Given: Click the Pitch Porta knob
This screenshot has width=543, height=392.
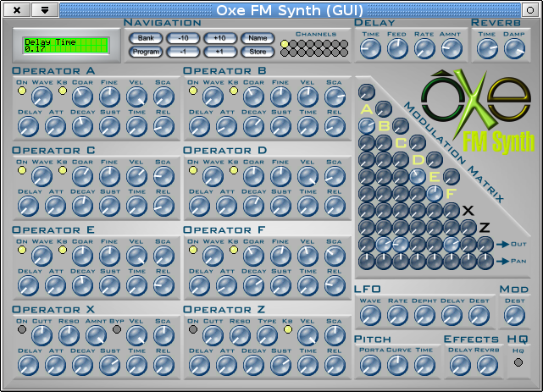Looking at the screenshot, I should click(x=370, y=366).
